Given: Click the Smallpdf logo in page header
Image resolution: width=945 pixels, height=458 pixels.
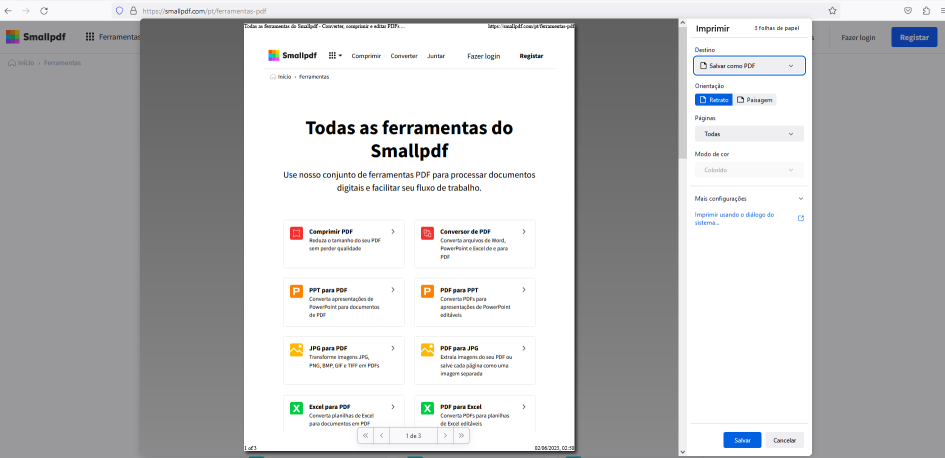Looking at the screenshot, I should [x=36, y=37].
